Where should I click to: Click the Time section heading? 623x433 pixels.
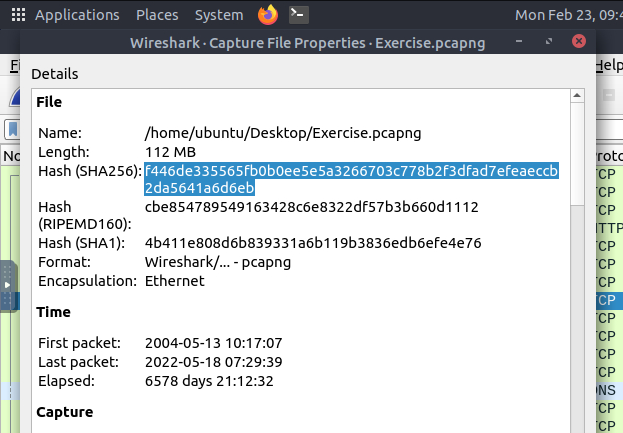point(53,312)
